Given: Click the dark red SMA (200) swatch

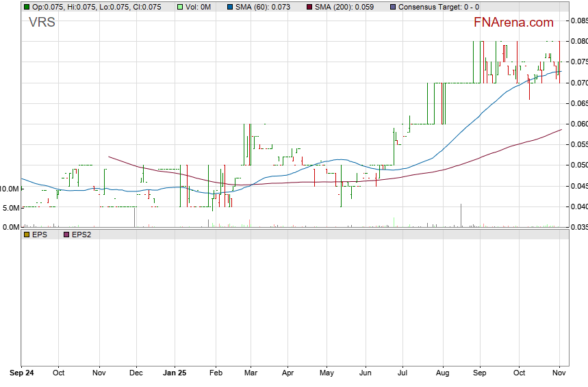Looking at the screenshot, I should pyautogui.click(x=309, y=7).
